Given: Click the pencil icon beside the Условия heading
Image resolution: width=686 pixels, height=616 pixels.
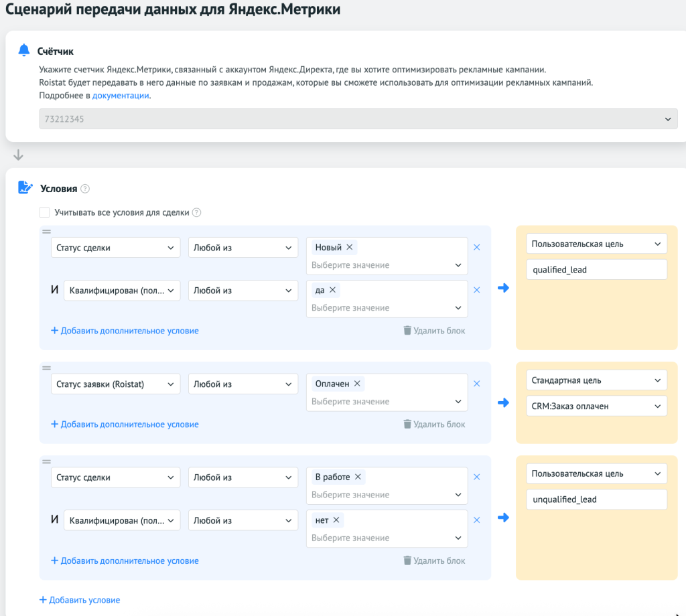Looking at the screenshot, I should coord(25,188).
